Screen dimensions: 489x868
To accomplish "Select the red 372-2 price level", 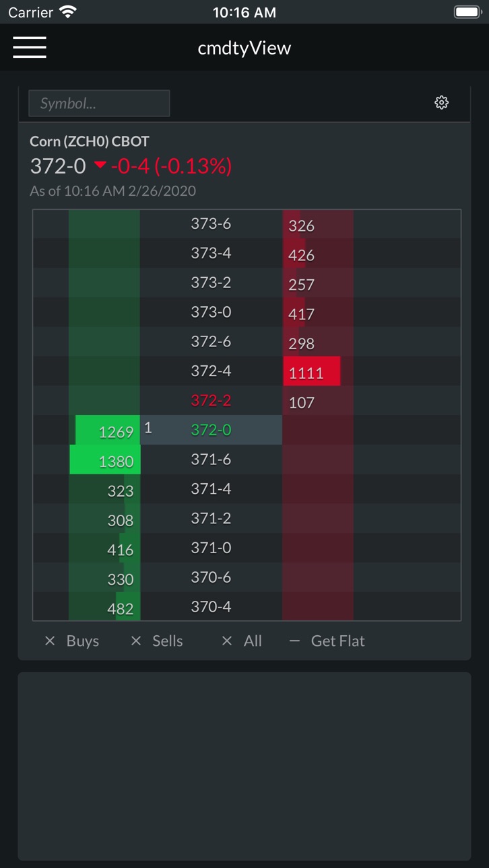I will pyautogui.click(x=211, y=400).
